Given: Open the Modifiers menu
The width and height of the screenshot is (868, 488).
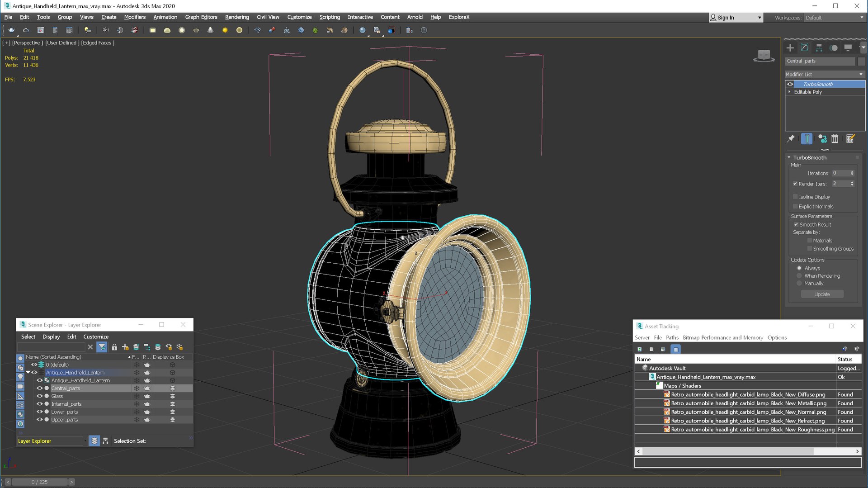Looking at the screenshot, I should (x=135, y=17).
